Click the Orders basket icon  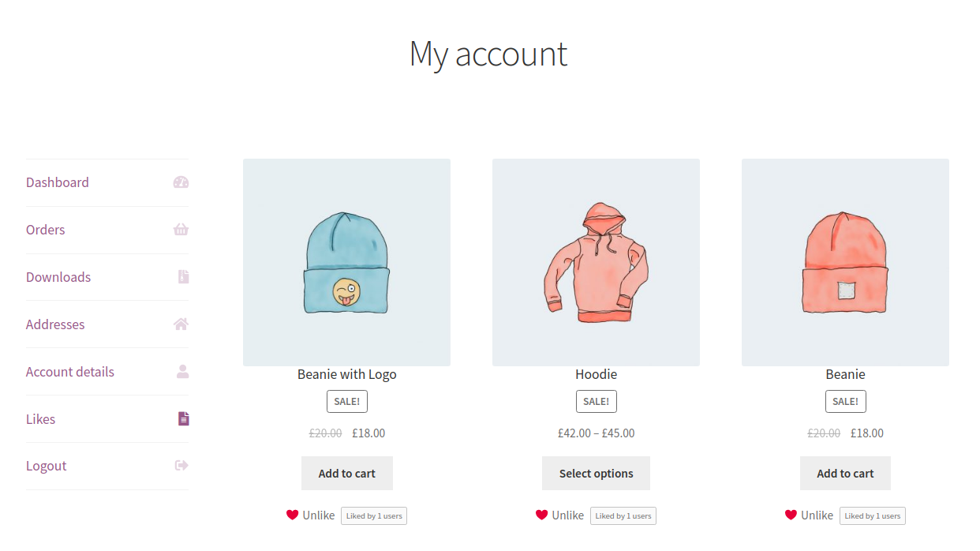(181, 230)
